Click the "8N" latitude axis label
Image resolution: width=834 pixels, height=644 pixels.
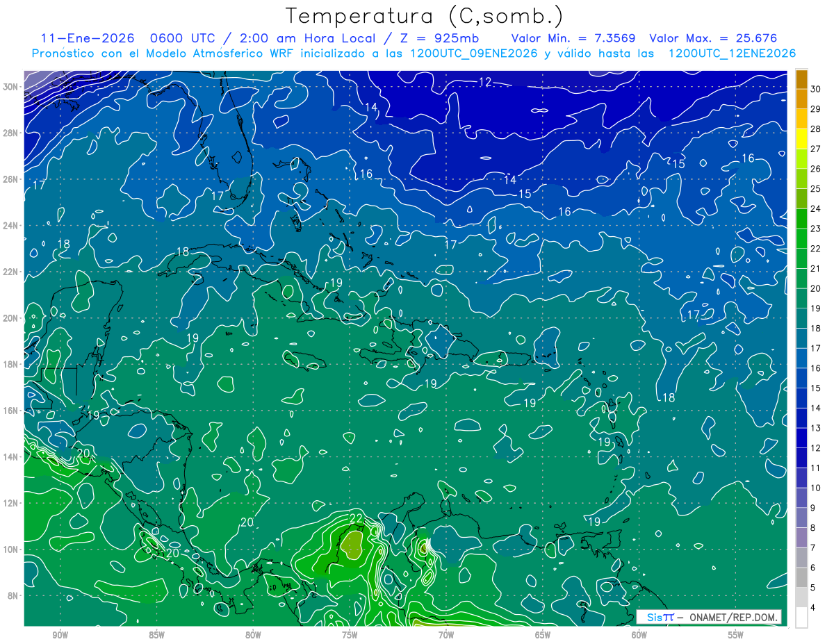[13, 595]
